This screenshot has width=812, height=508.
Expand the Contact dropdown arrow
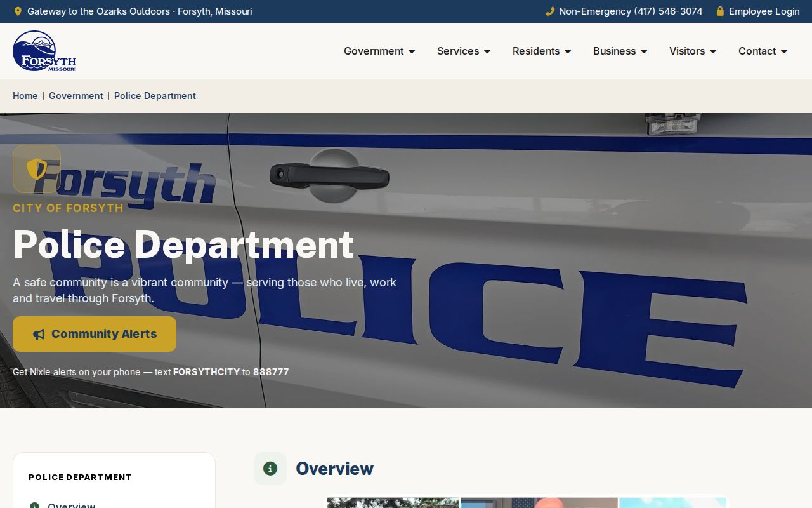pyautogui.click(x=784, y=51)
